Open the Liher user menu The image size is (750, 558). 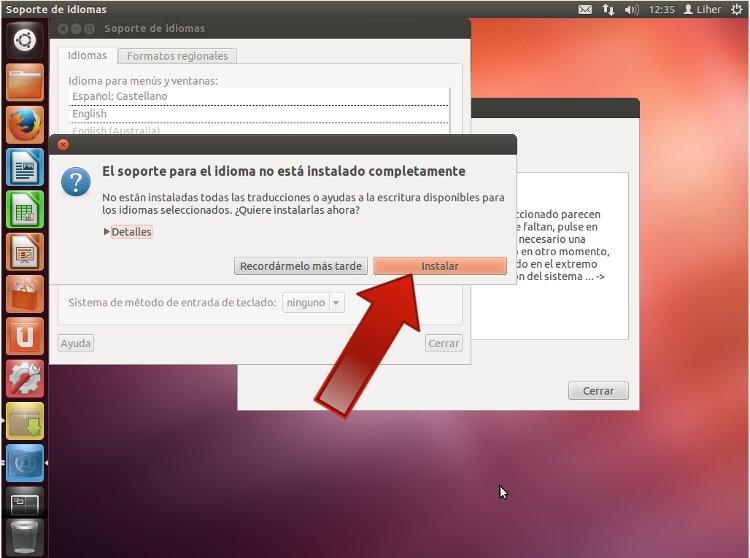[x=702, y=10]
